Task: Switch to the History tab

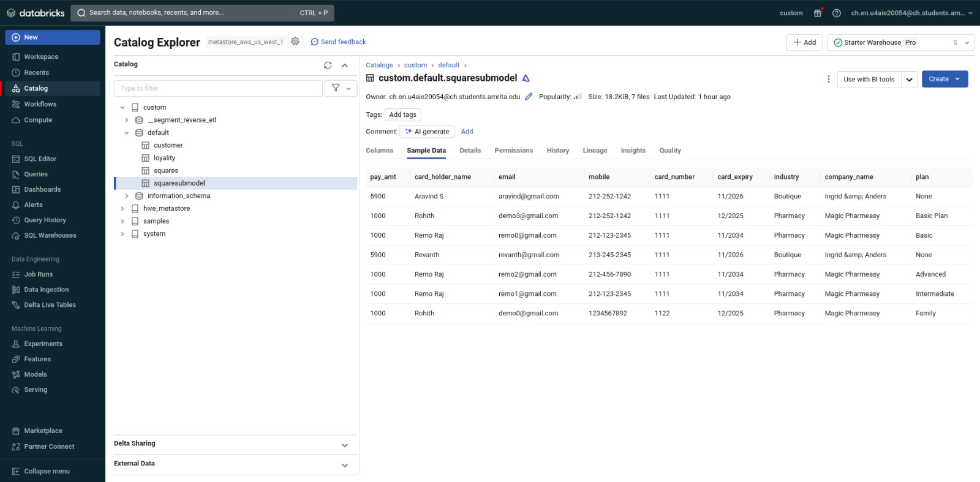Action: pyautogui.click(x=558, y=151)
